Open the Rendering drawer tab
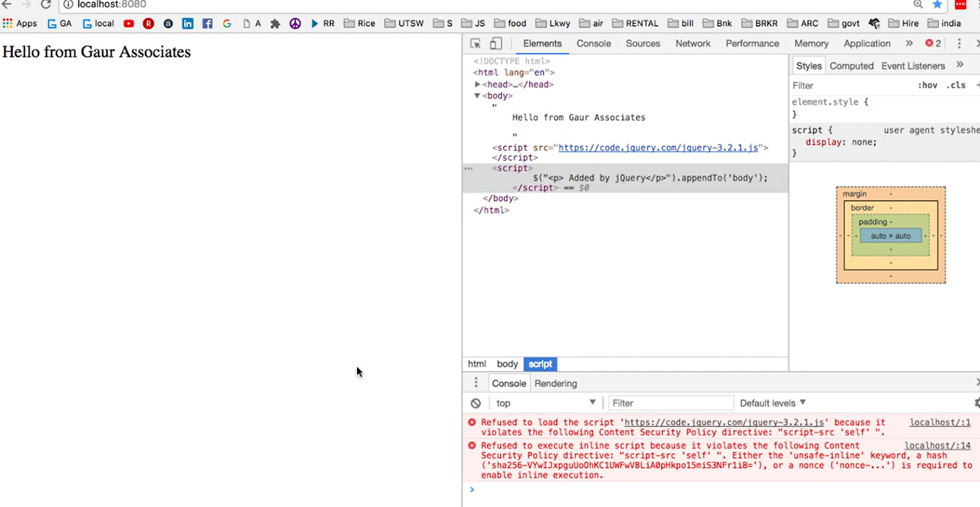Image resolution: width=980 pixels, height=507 pixels. [x=556, y=383]
